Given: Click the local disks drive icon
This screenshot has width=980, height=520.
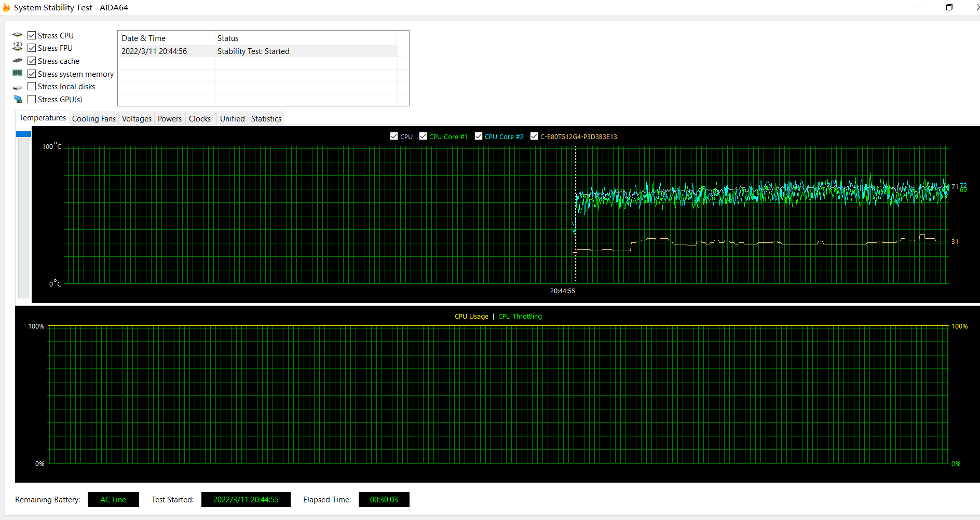Looking at the screenshot, I should tap(17, 87).
